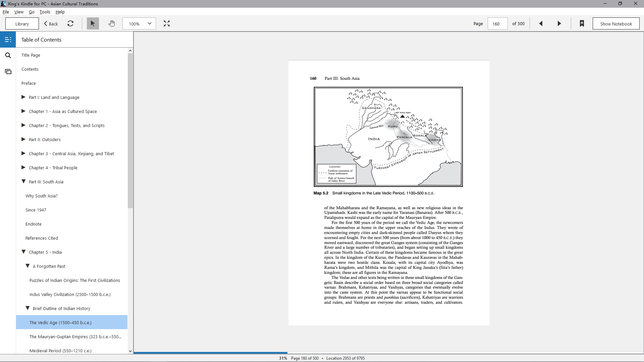The width and height of the screenshot is (644, 362).
Task: Click the page number input field
Action: (x=497, y=24)
